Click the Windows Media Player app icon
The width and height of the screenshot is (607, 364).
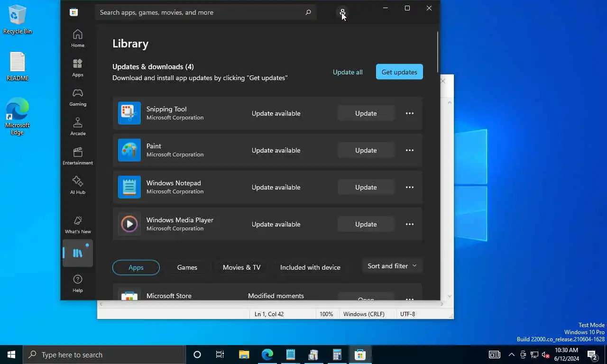[129, 224]
